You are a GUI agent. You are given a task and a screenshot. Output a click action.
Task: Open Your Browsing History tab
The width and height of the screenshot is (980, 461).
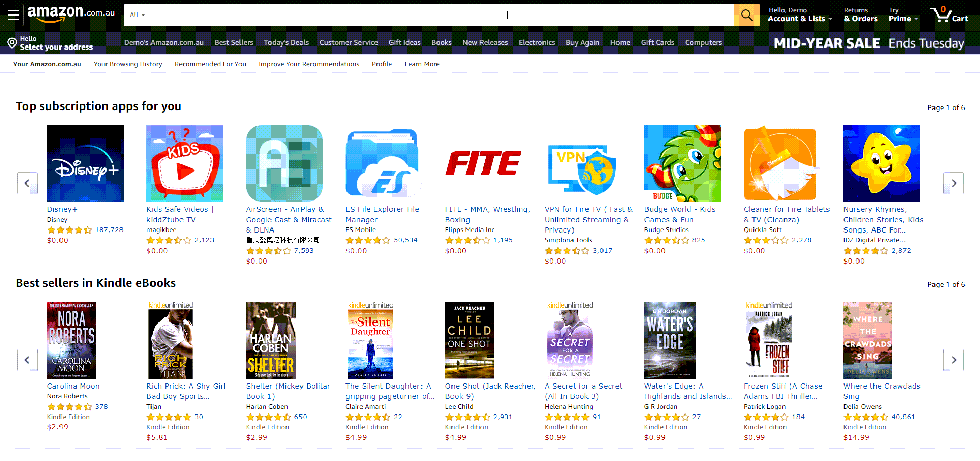point(128,64)
